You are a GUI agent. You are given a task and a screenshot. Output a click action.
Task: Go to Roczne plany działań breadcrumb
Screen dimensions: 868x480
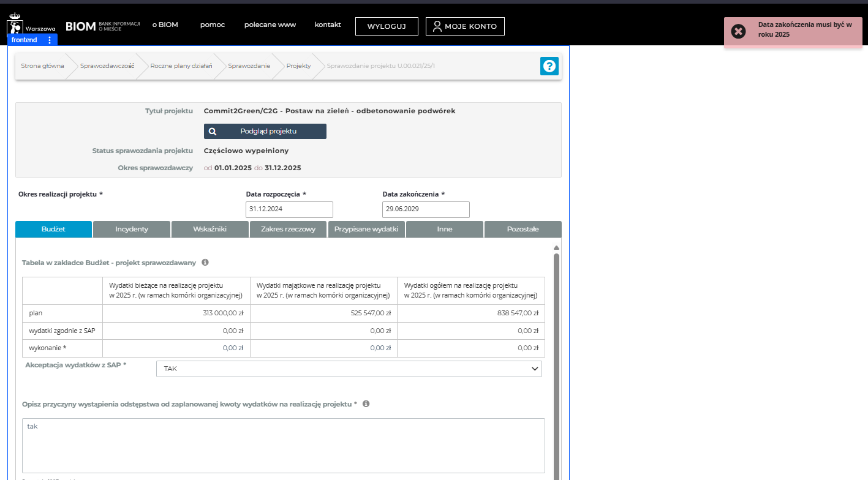pyautogui.click(x=181, y=66)
